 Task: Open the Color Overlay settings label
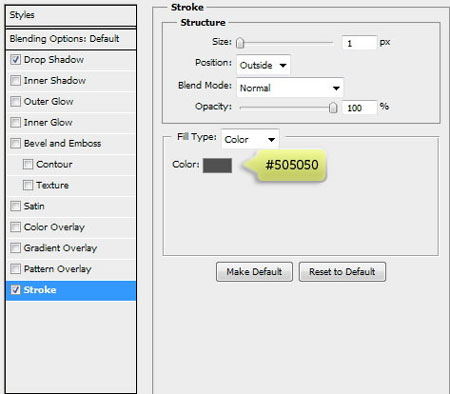click(x=54, y=227)
